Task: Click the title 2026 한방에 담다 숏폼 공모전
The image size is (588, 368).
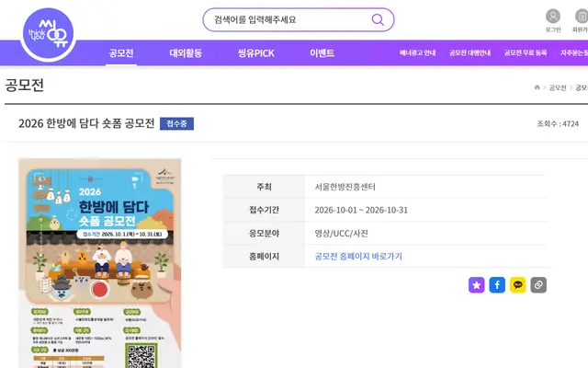Action: pyautogui.click(x=86, y=123)
